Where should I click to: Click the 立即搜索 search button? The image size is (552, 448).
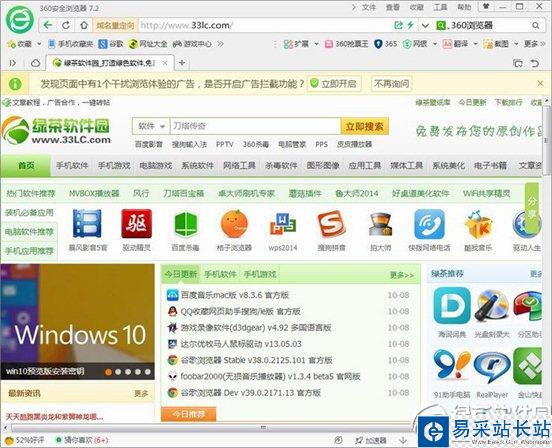point(364,126)
